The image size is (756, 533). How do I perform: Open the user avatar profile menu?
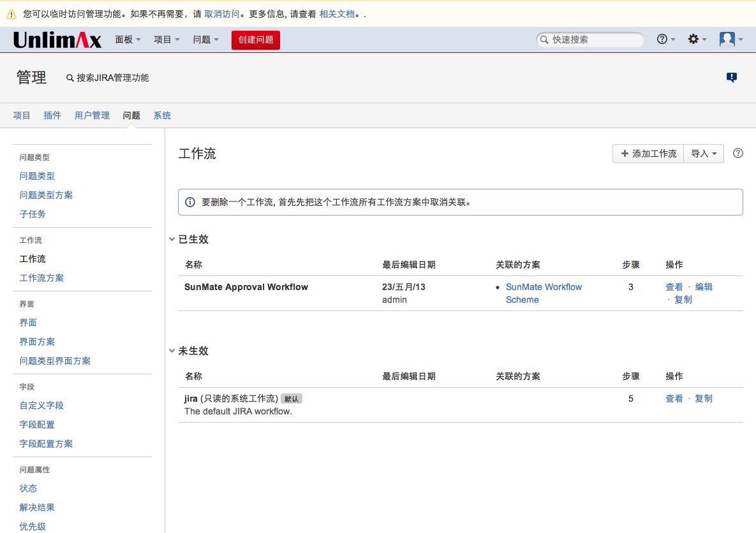[x=730, y=40]
